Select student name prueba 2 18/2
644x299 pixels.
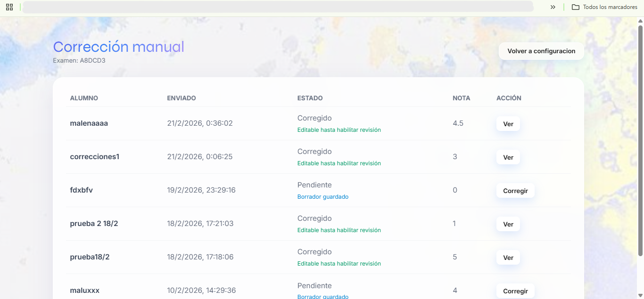[94, 224]
